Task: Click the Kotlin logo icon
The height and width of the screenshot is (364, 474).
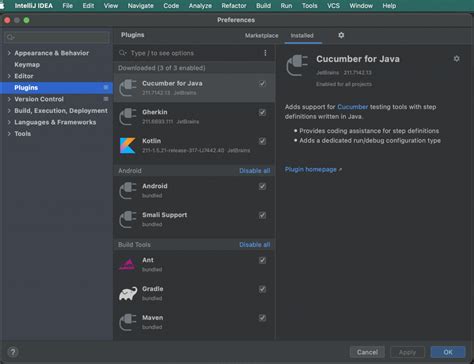Action: point(128,146)
